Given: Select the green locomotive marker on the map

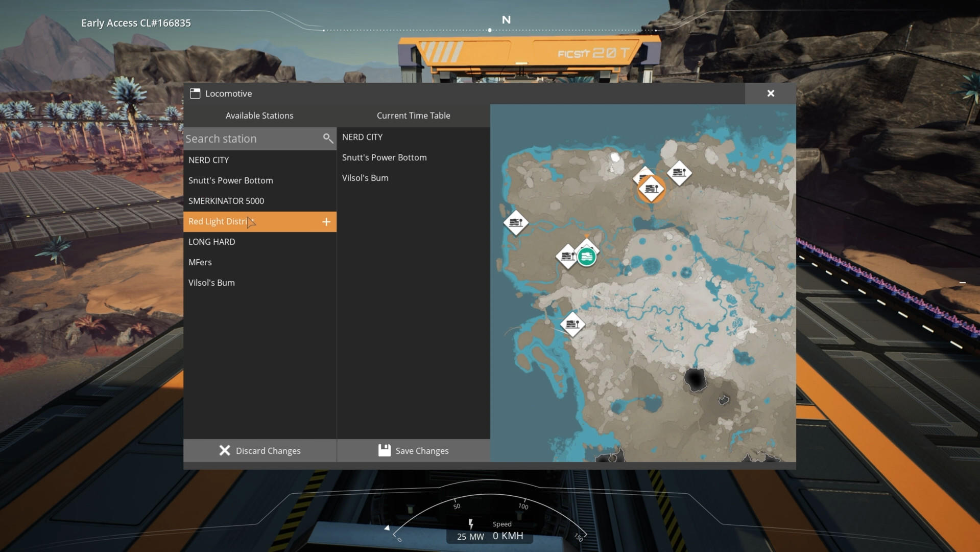Looking at the screenshot, I should coord(586,256).
